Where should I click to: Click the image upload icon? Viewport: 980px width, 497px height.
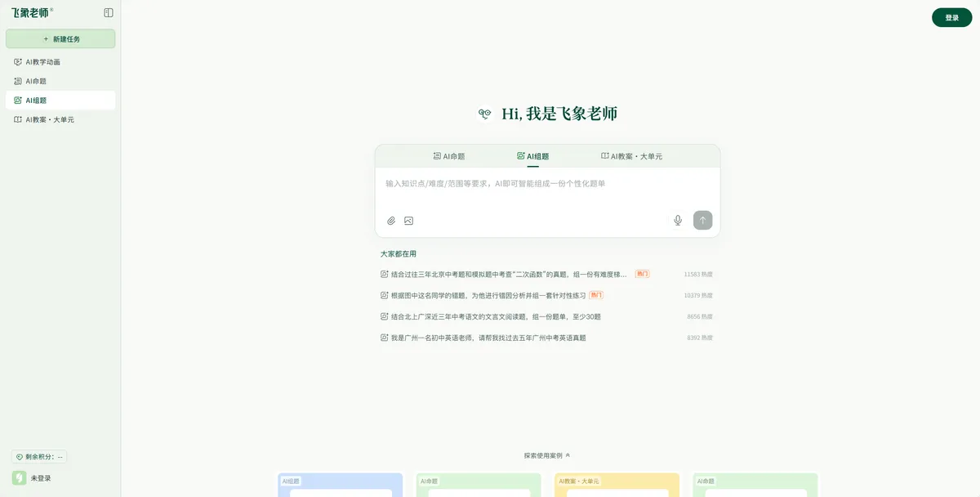408,221
